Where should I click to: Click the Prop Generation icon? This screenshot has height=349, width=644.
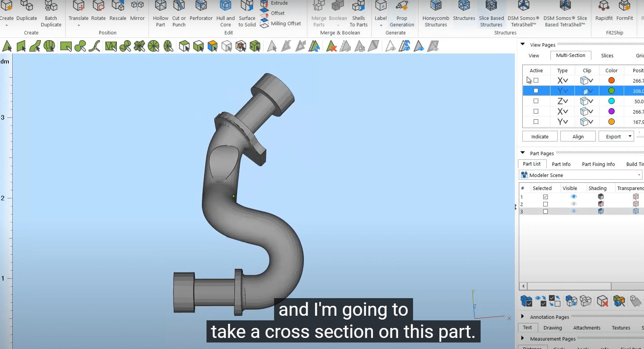pyautogui.click(x=402, y=7)
